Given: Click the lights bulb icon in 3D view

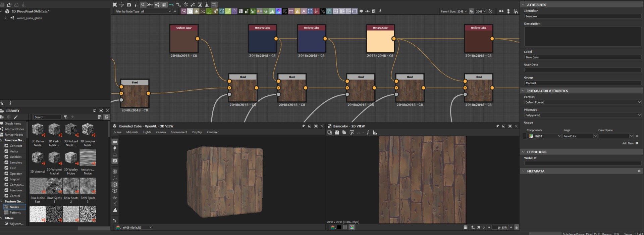Looking at the screenshot, I should (115, 148).
